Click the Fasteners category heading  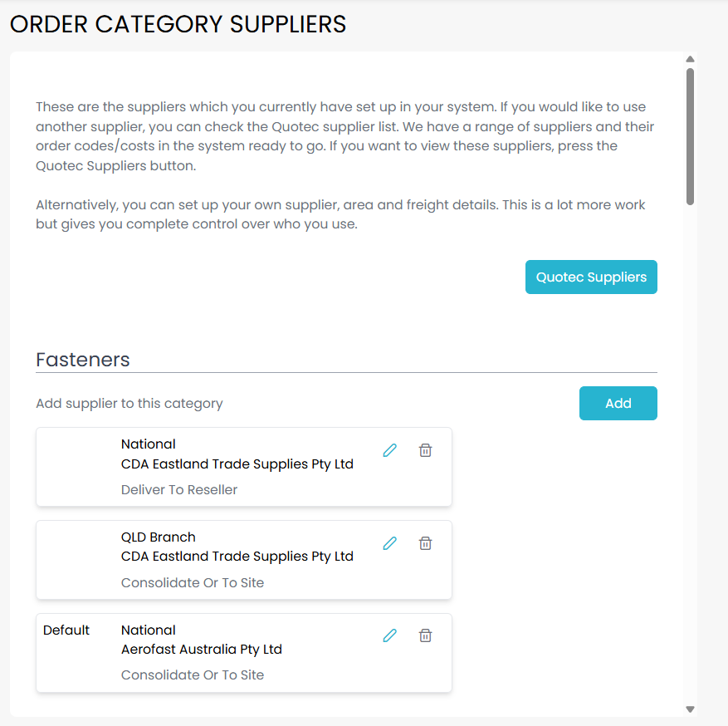pos(83,360)
